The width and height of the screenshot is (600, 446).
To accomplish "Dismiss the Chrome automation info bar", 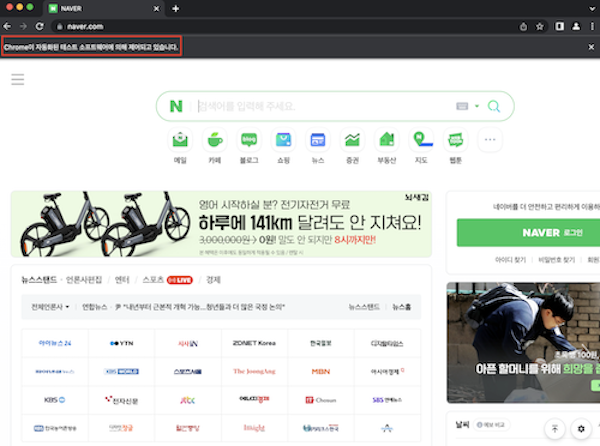I will pos(591,47).
